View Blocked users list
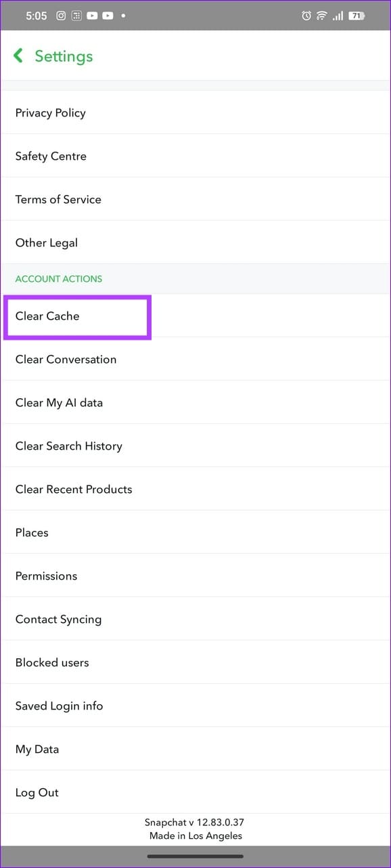This screenshot has height=868, width=391. 52,663
